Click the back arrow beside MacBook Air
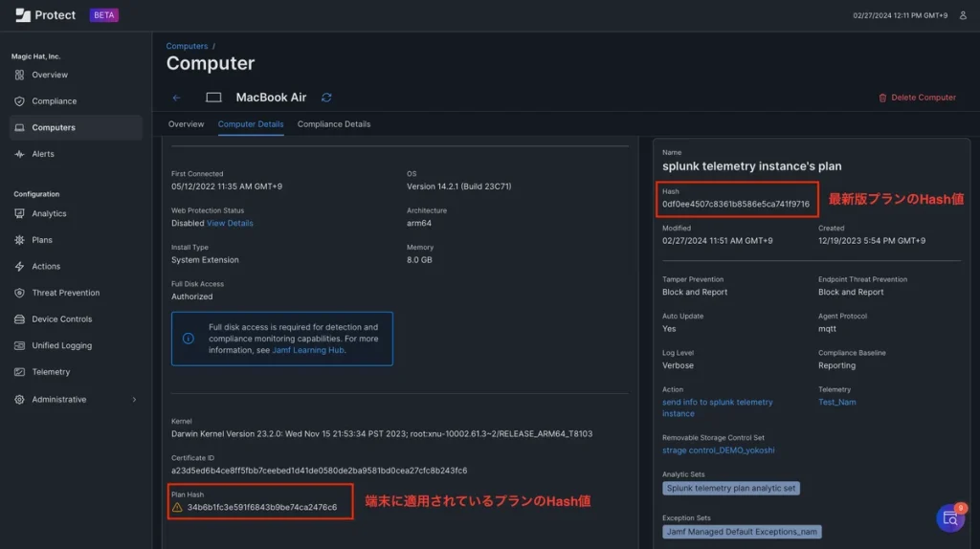 tap(176, 98)
